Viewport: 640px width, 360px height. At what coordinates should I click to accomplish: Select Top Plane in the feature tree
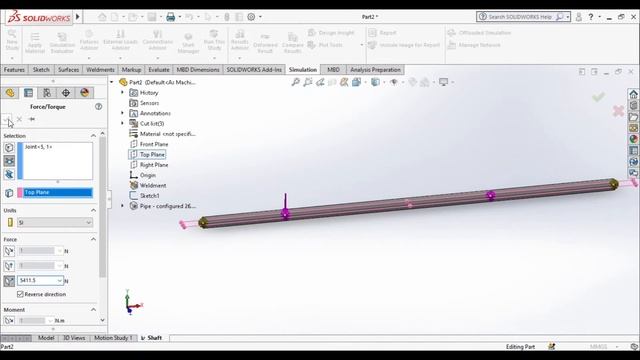pos(147,154)
